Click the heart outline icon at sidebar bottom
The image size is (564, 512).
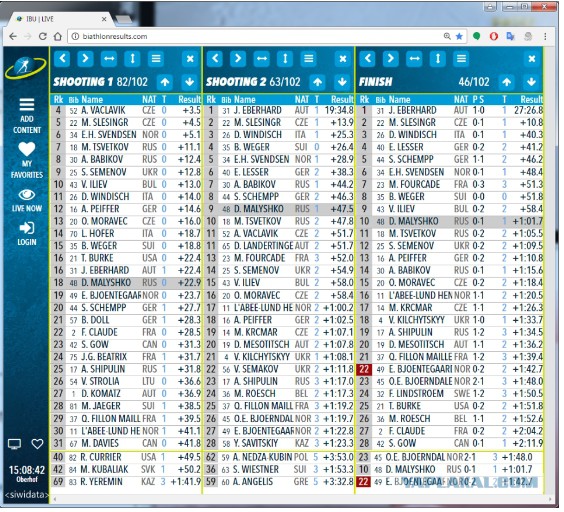point(37,444)
